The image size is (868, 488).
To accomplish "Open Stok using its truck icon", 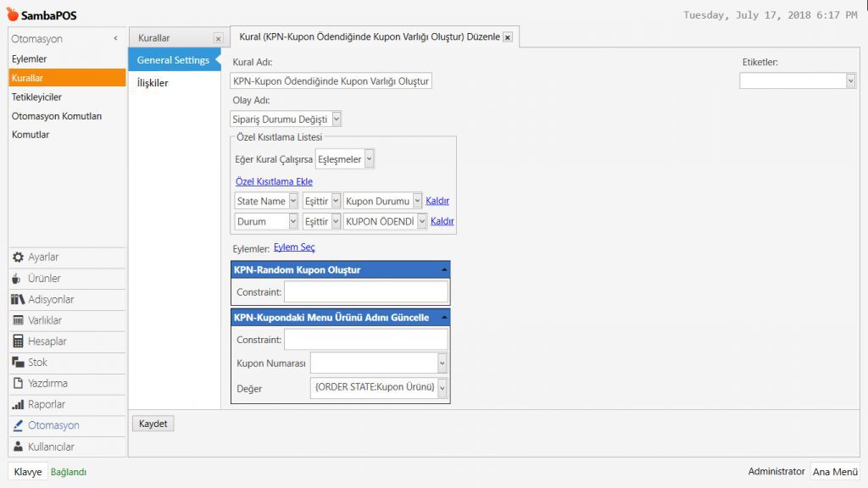I will (18, 363).
